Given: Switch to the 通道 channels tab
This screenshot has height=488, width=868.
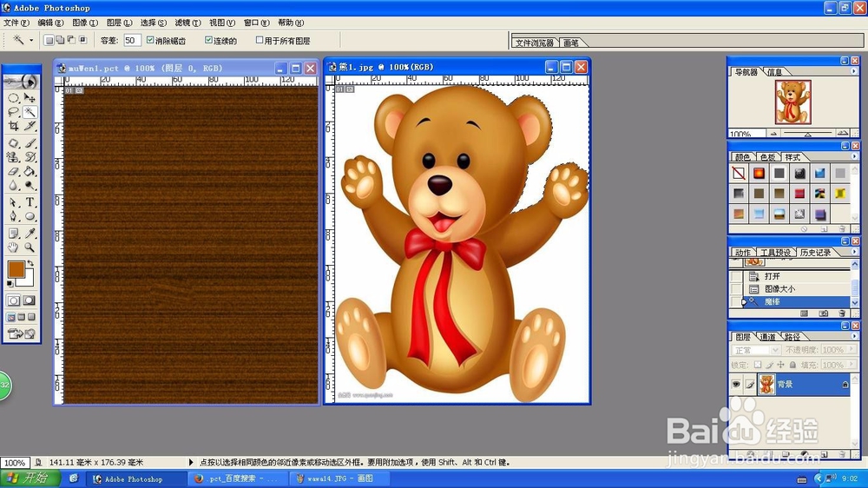Looking at the screenshot, I should coord(767,337).
